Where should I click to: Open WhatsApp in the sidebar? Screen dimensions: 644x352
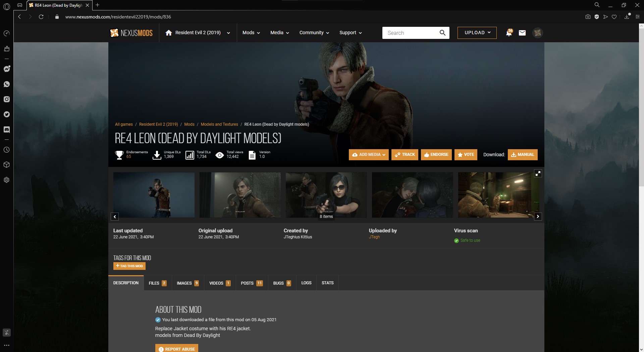coord(7,84)
